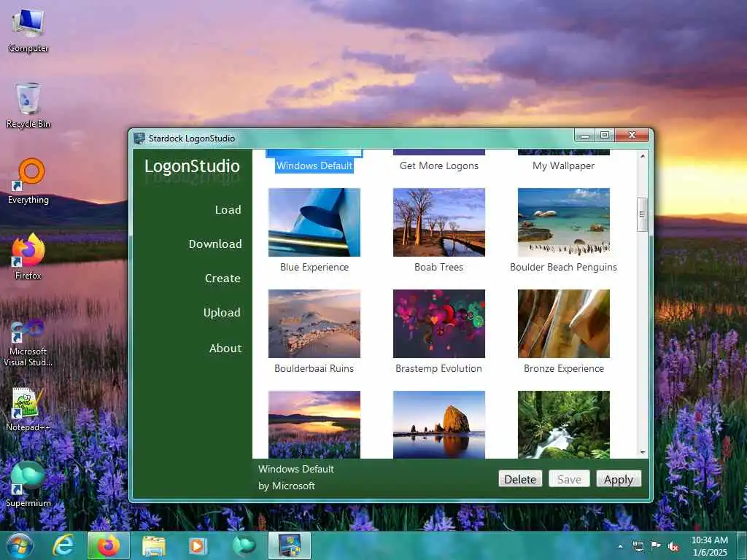Screen dimensions: 747x560
Task: Click the logon list scrollbar thumb
Action: pyautogui.click(x=642, y=214)
